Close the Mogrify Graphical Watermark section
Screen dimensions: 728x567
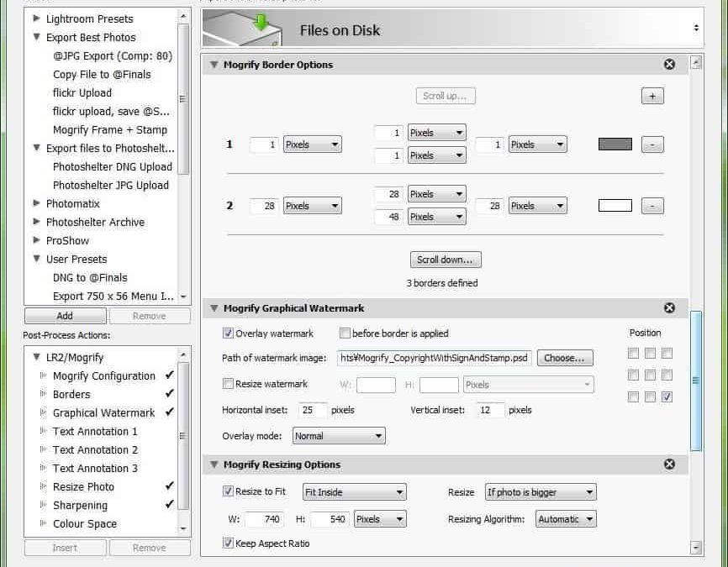click(x=669, y=308)
